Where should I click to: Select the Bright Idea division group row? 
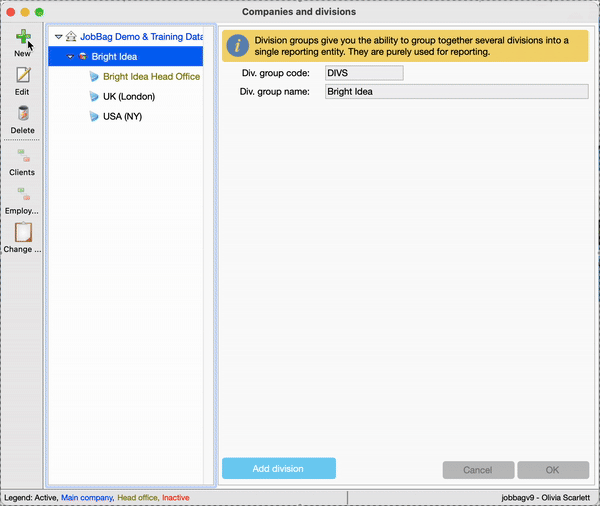tap(126, 57)
